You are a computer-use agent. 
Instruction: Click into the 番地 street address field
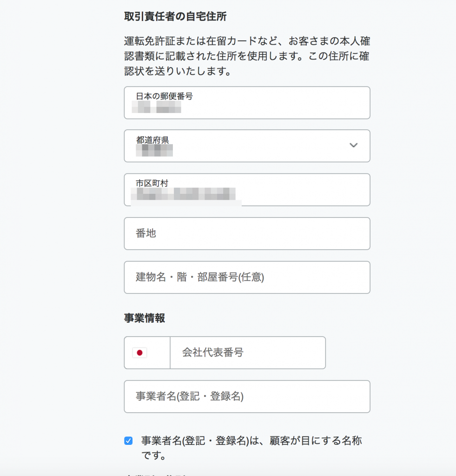[x=247, y=233]
